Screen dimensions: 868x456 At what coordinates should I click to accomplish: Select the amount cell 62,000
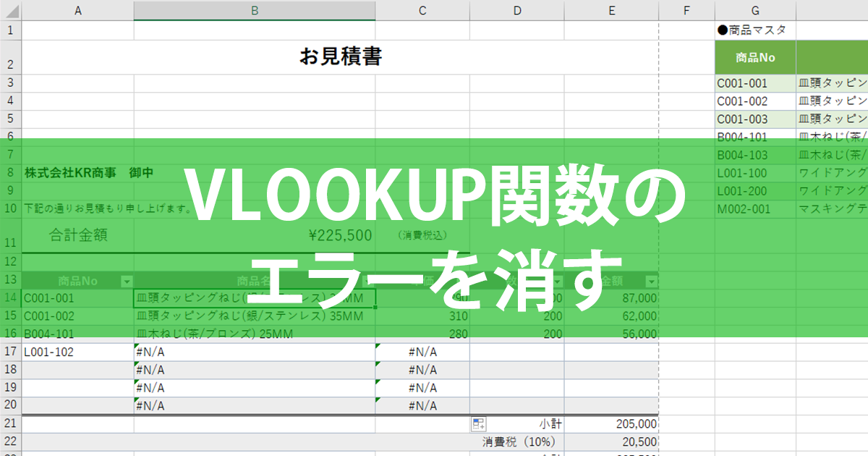(611, 316)
